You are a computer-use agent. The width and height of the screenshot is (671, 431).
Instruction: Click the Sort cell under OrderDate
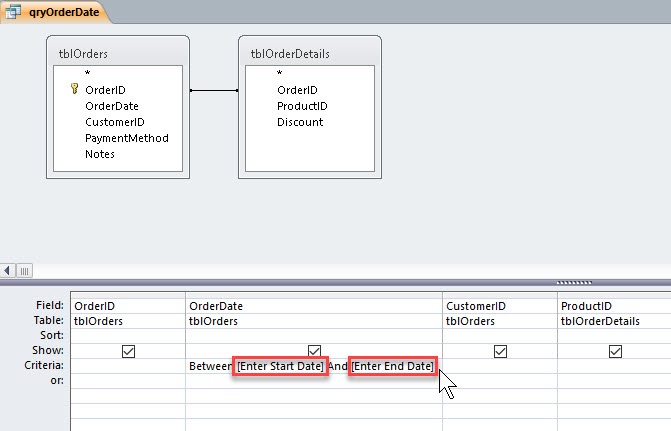pyautogui.click(x=314, y=336)
